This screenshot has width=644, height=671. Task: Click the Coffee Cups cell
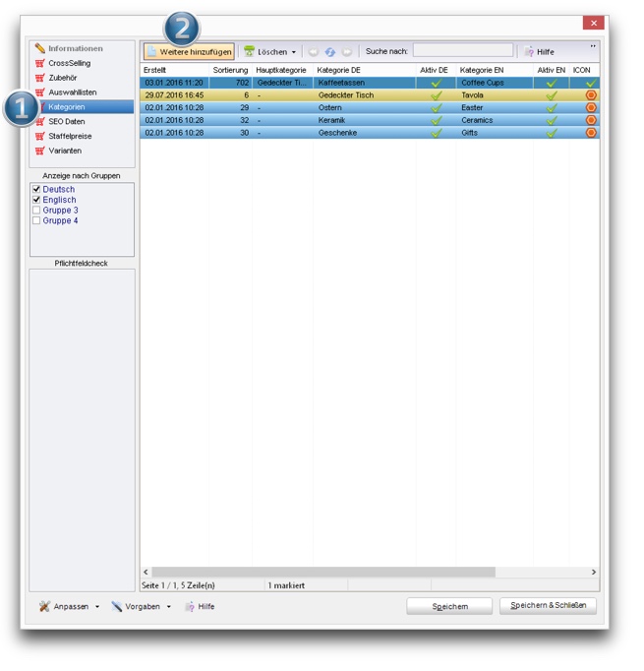[x=495, y=83]
